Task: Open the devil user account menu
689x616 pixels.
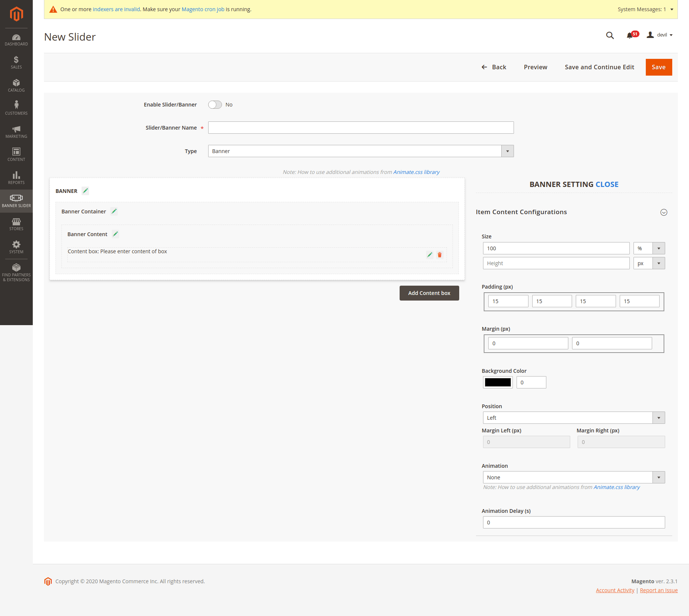Action: coord(660,35)
